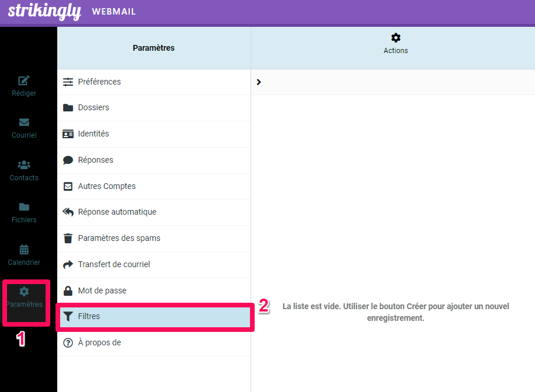
Task: Click the Filtres funnel icon
Action: coord(68,317)
